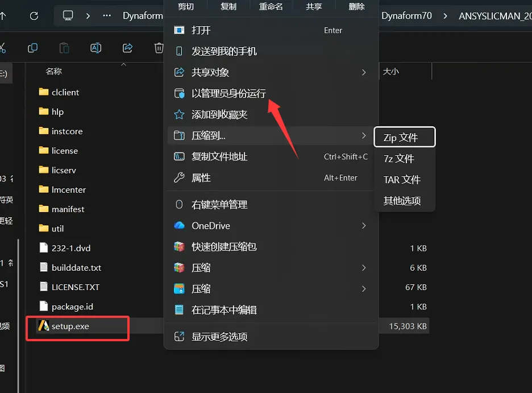Click the Refresh icon in address bar
The height and width of the screenshot is (393, 532).
[34, 15]
